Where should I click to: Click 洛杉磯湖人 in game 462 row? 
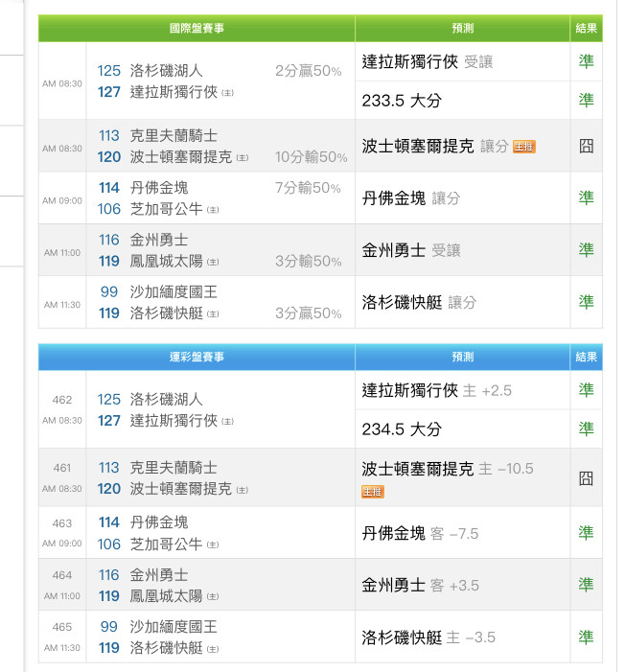[167, 400]
